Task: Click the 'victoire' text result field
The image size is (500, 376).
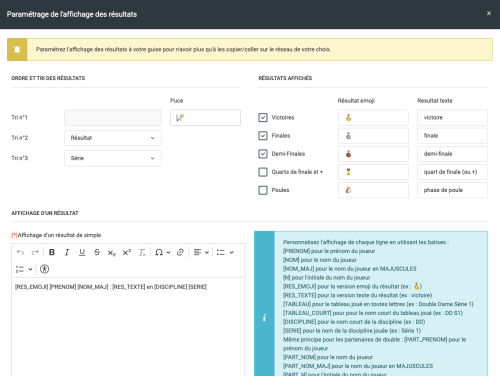Action: pos(452,118)
